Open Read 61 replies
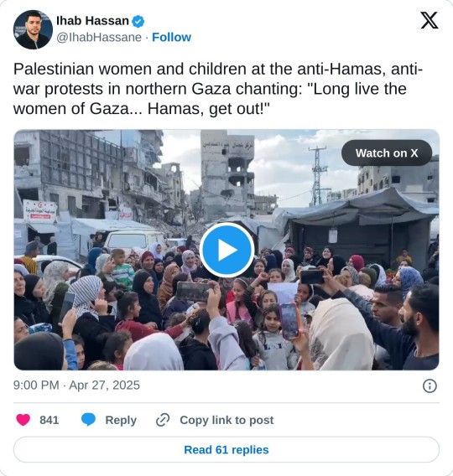This screenshot has width=453, height=476. [226, 449]
